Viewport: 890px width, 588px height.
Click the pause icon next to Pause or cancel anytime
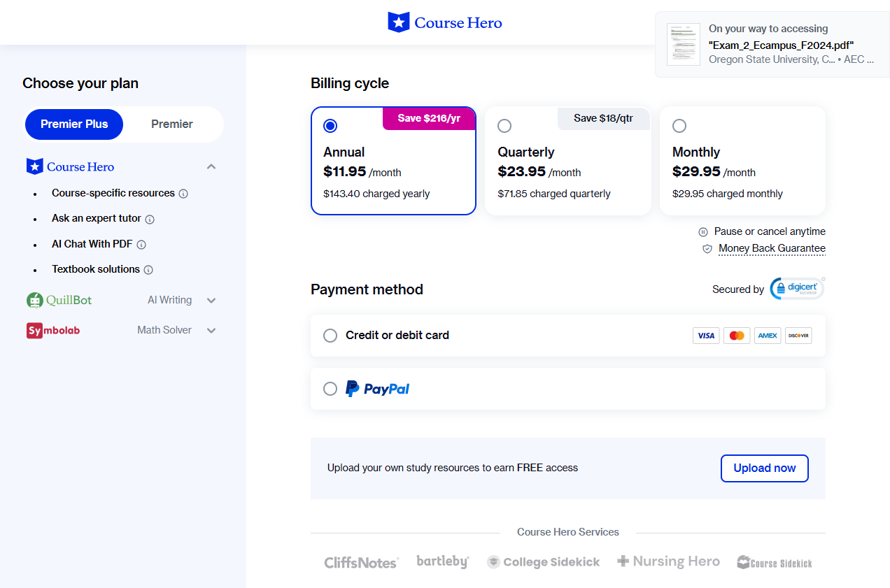703,232
